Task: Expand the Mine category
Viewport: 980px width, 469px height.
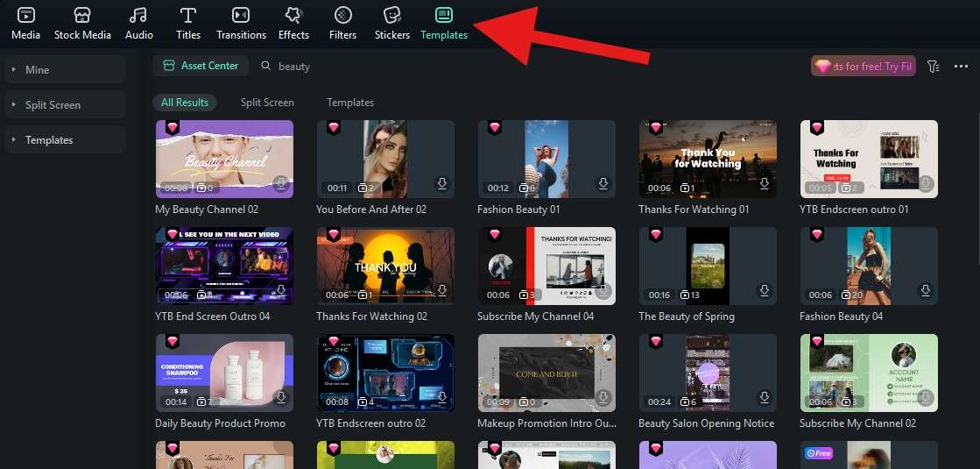Action: 65,70
